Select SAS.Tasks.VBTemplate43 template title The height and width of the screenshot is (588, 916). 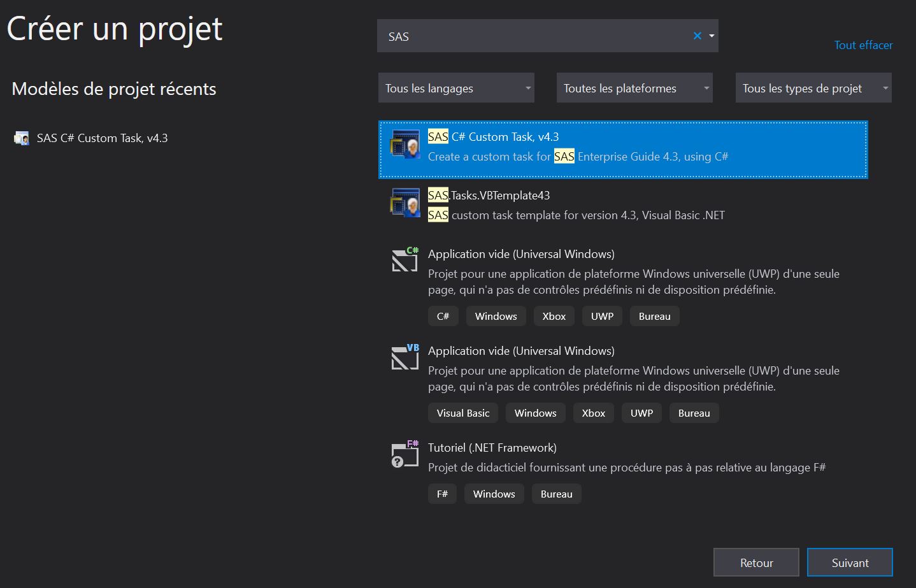pos(489,196)
